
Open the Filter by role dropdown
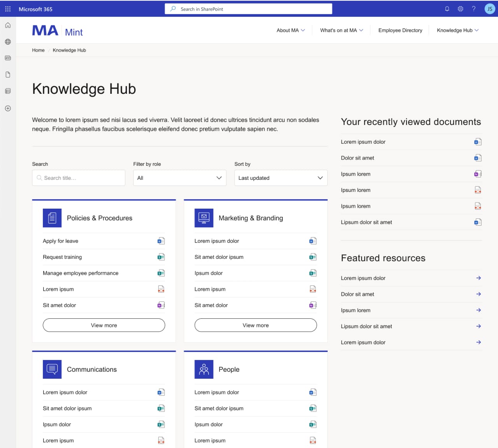coord(179,178)
